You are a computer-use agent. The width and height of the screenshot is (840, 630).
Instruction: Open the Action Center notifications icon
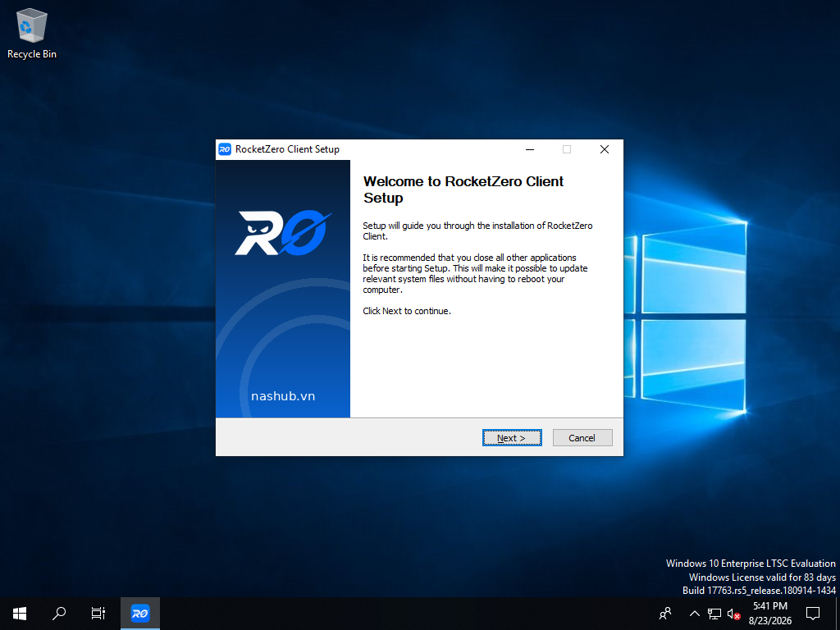pyautogui.click(x=813, y=614)
